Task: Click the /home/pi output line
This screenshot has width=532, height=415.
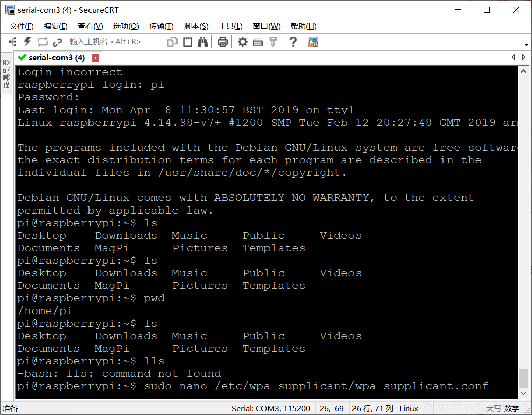Action: point(45,311)
